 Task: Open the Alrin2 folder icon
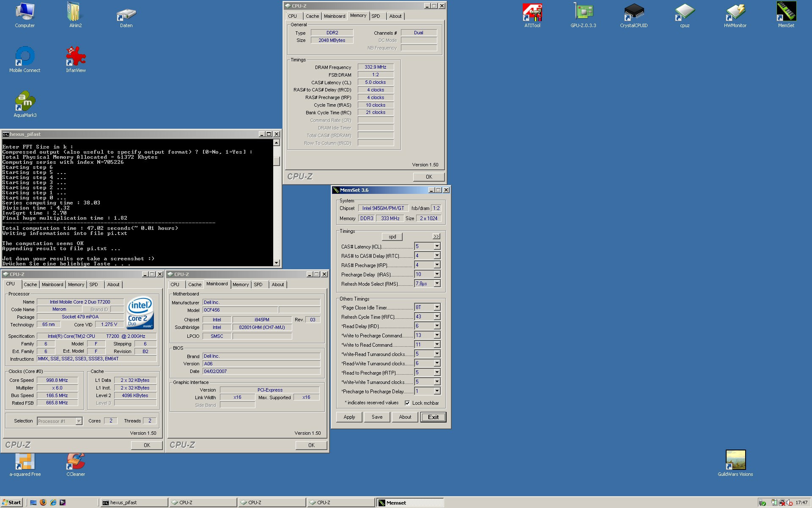75,15
